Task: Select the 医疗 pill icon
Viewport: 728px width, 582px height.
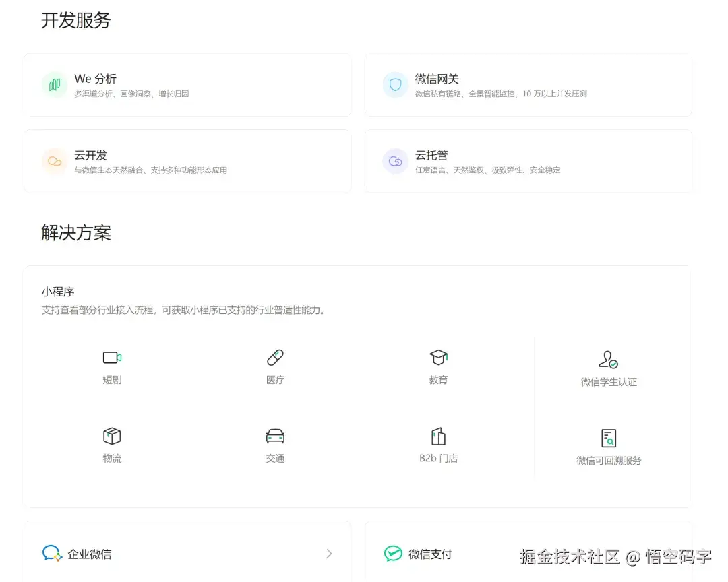Action: 275,358
